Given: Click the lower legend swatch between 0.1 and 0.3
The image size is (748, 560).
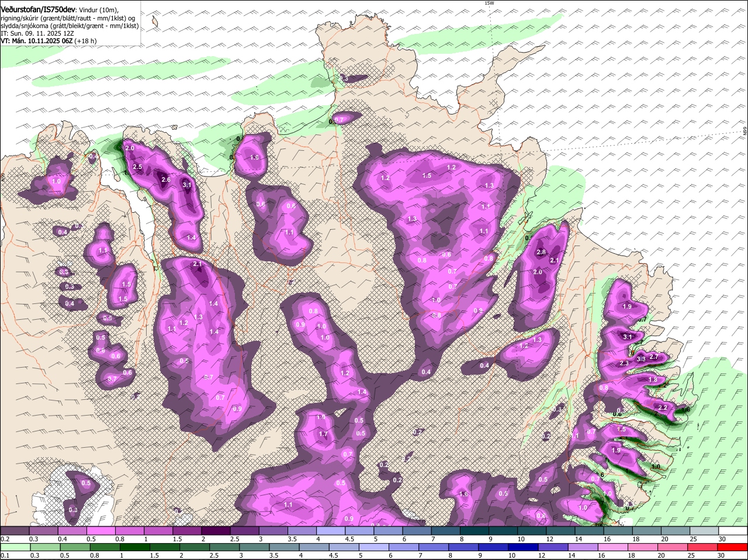Looking at the screenshot, I should (15, 547).
